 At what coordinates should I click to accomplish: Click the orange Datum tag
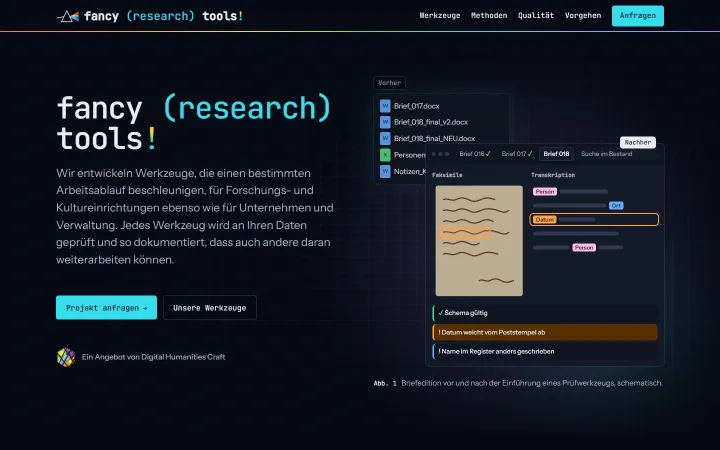click(x=544, y=220)
